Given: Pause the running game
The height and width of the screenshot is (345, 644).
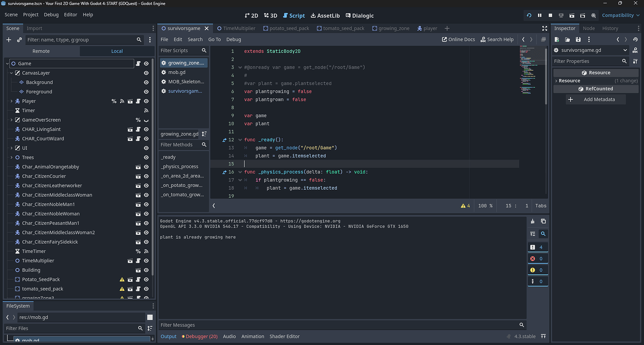Looking at the screenshot, I should (539, 15).
